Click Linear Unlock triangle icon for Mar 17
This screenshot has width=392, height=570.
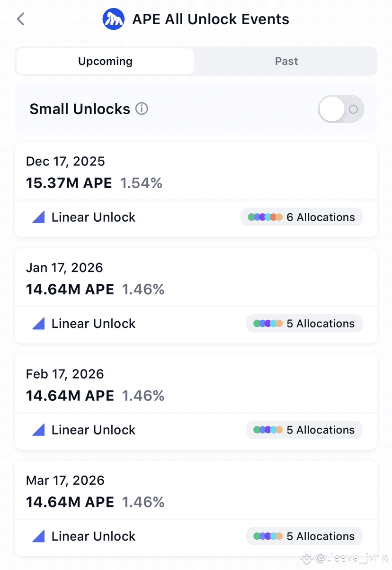coord(38,536)
